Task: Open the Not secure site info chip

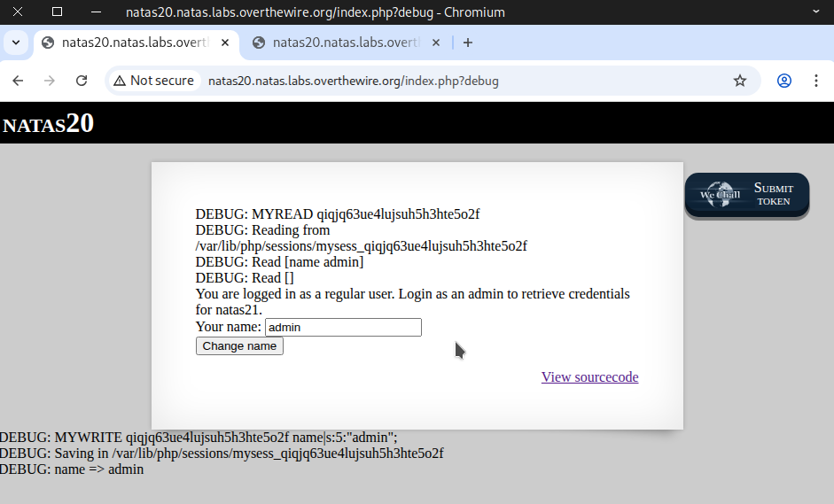Action: (x=153, y=81)
